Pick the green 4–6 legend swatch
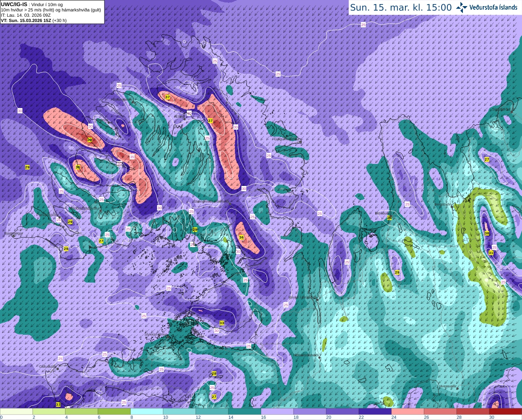Image resolution: width=522 pixels, height=420 pixels. pos(82,411)
